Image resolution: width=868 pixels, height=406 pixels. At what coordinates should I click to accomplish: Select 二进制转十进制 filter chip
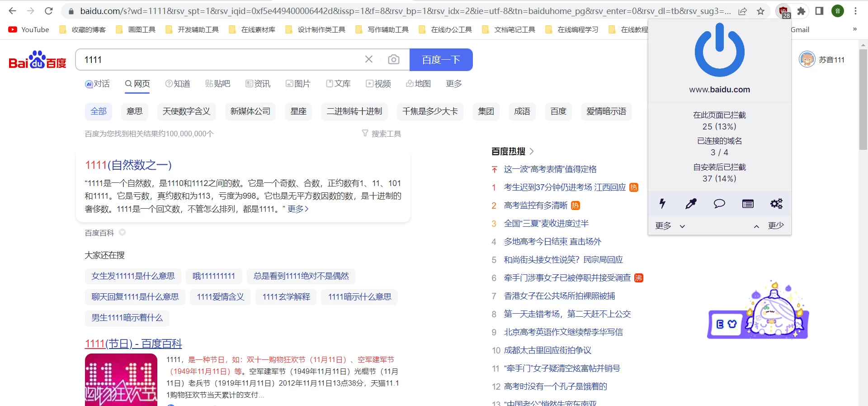pos(354,111)
